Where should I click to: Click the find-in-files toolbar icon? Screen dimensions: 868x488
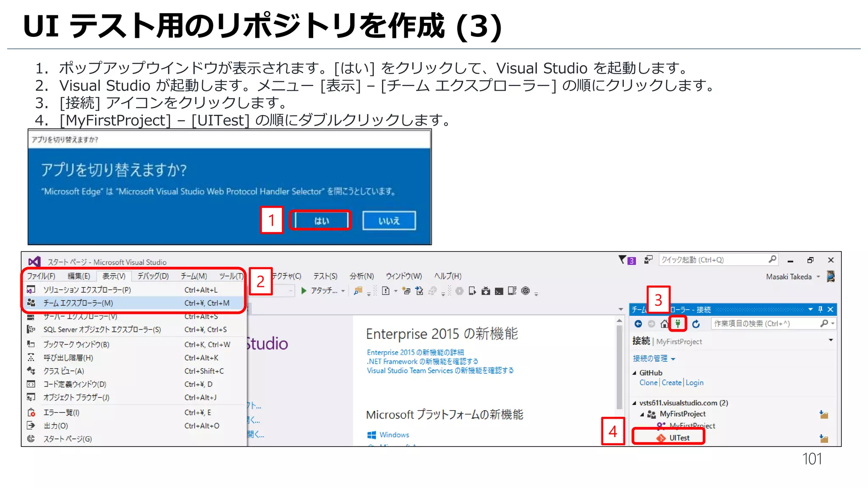[358, 291]
